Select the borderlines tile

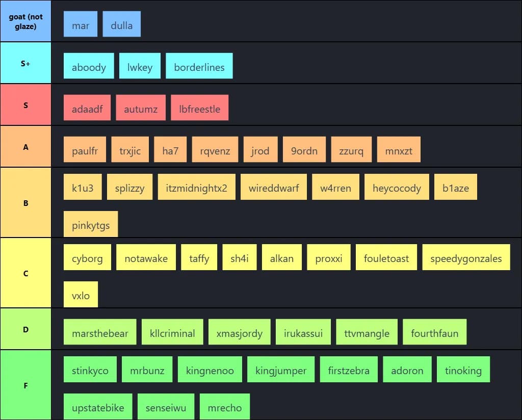coord(199,66)
